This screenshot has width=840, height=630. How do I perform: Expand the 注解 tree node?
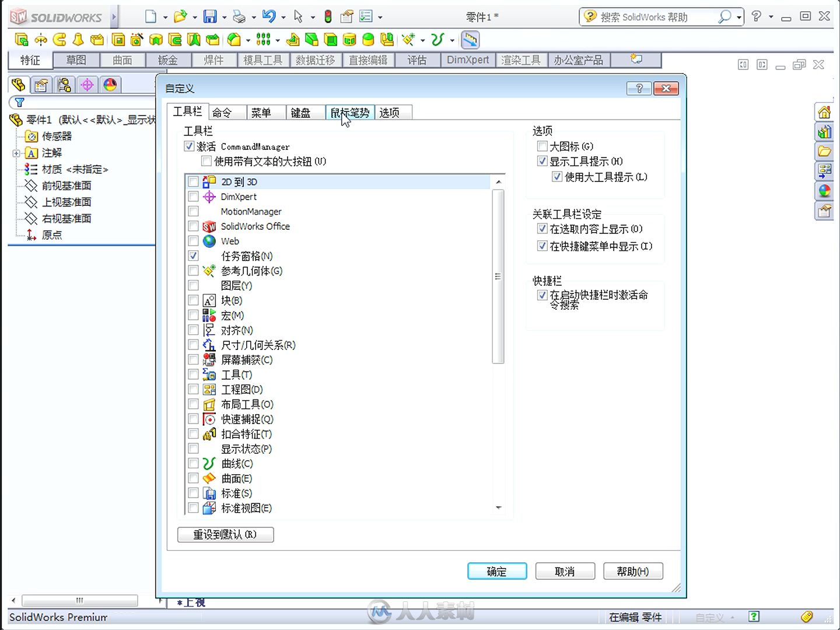pyautogui.click(x=16, y=153)
